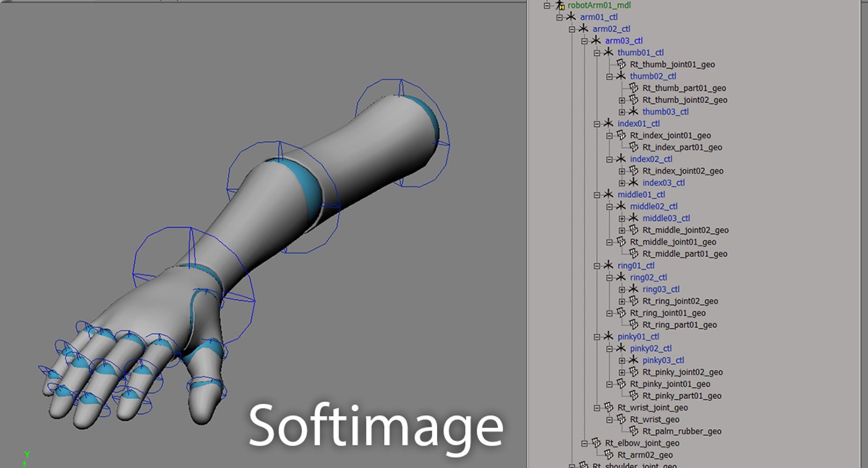This screenshot has height=468, width=868.
Task: Click the mesh icon beside Rt_elbow_joint_geo
Action: (596, 443)
